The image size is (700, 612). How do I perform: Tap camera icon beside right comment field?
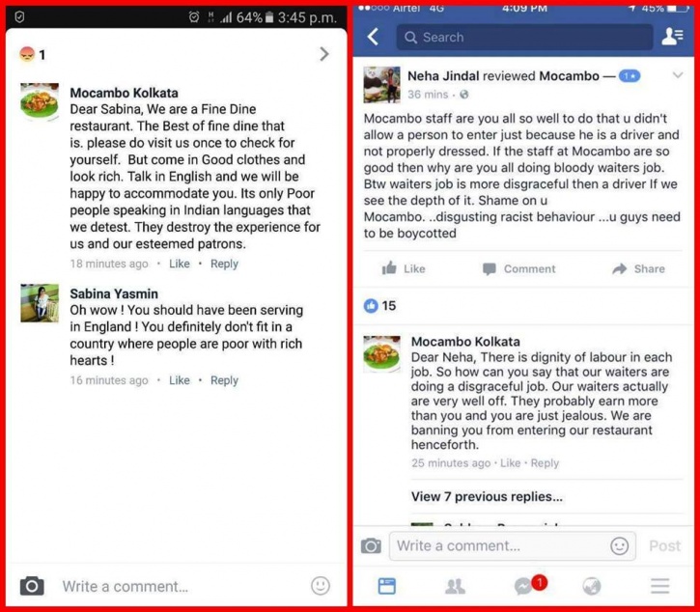pyautogui.click(x=371, y=545)
